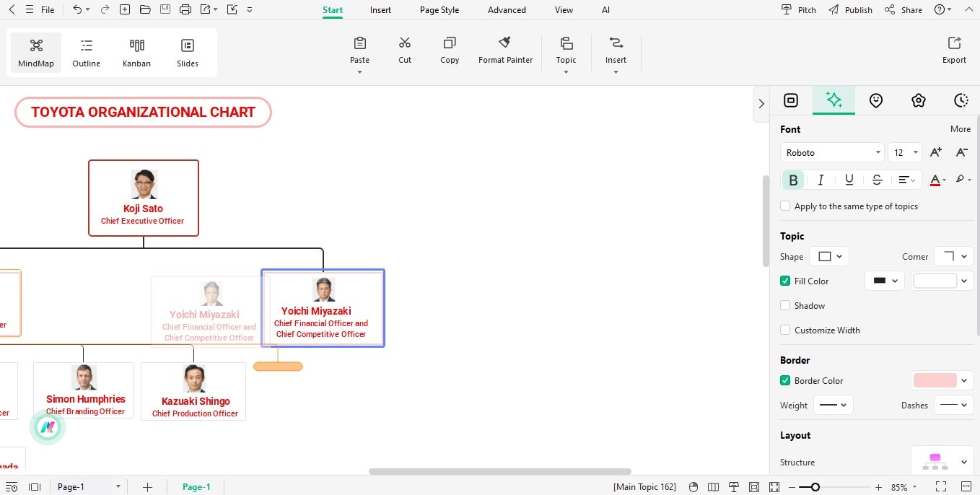Click the Open folder icon
Screen dimensions: 980x495
coord(145,9)
